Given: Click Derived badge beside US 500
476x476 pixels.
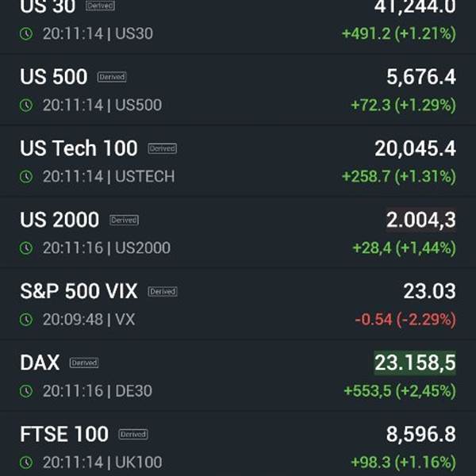Looking at the screenshot, I should pos(112,77).
